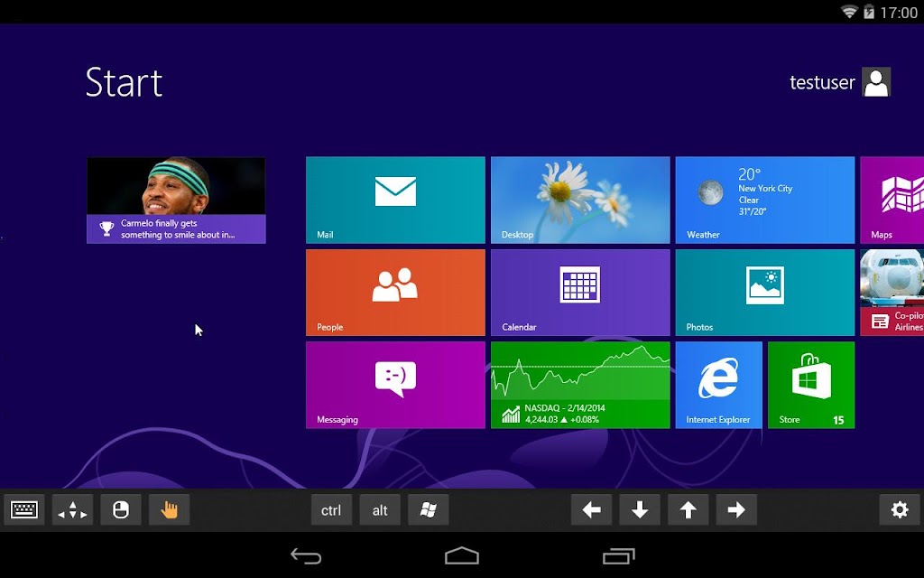Tap the Android back navigation button
This screenshot has height=578, width=924.
pyautogui.click(x=306, y=555)
